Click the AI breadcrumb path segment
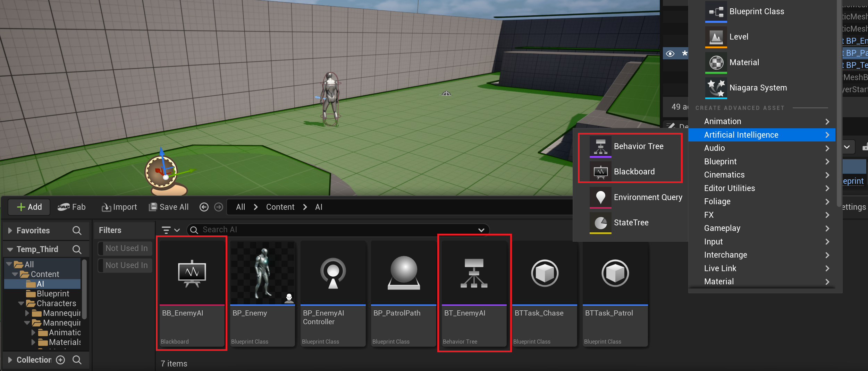 319,207
